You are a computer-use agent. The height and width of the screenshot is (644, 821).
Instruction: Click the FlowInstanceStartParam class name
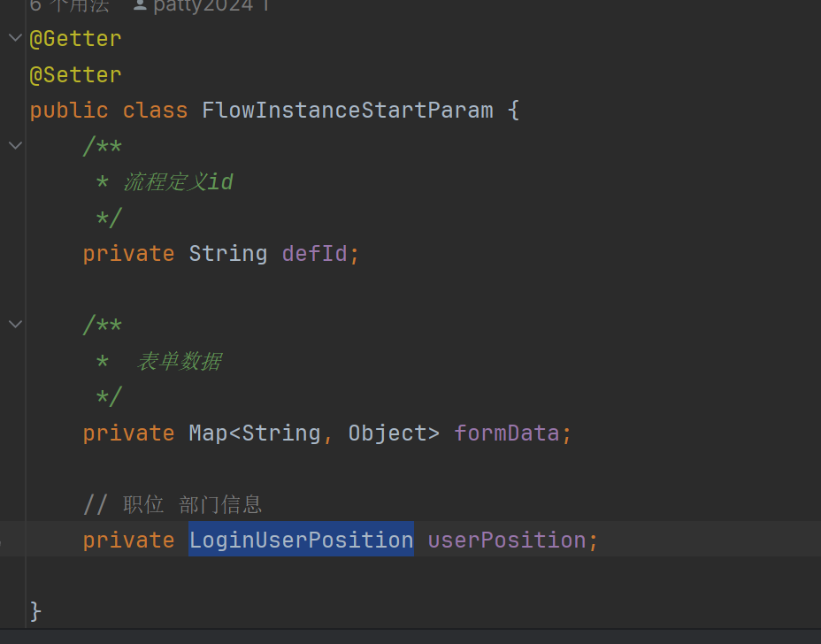click(x=347, y=111)
